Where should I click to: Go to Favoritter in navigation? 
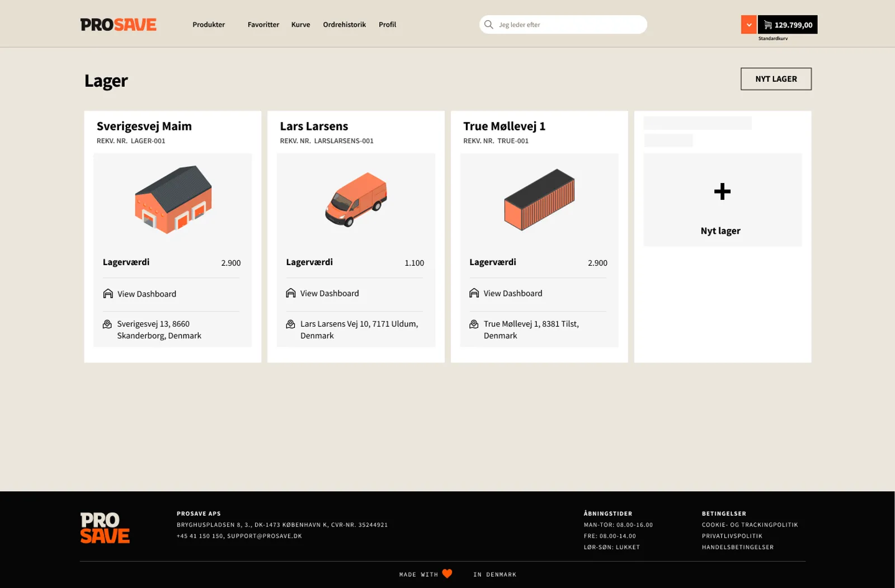tap(263, 25)
